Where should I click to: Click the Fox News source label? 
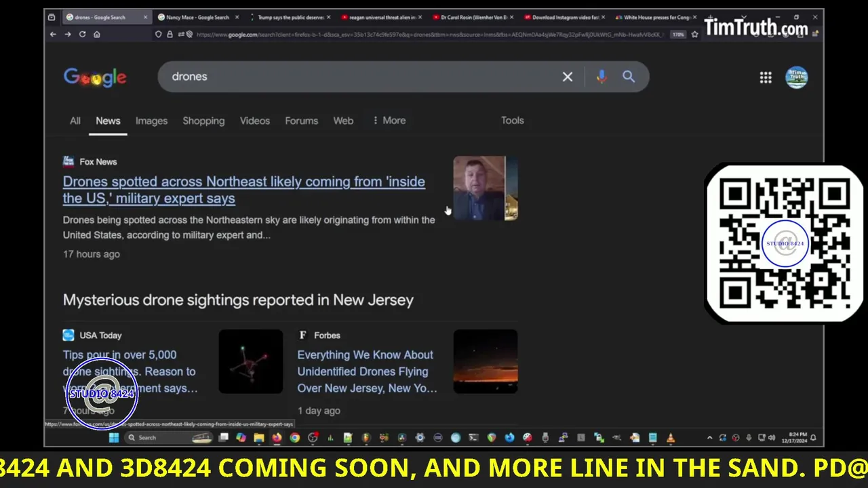pyautogui.click(x=98, y=161)
